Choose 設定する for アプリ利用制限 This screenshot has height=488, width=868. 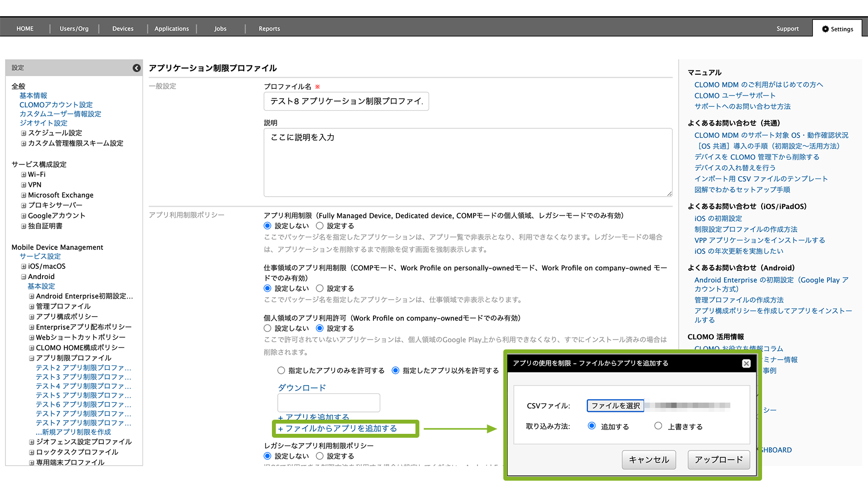pos(320,226)
